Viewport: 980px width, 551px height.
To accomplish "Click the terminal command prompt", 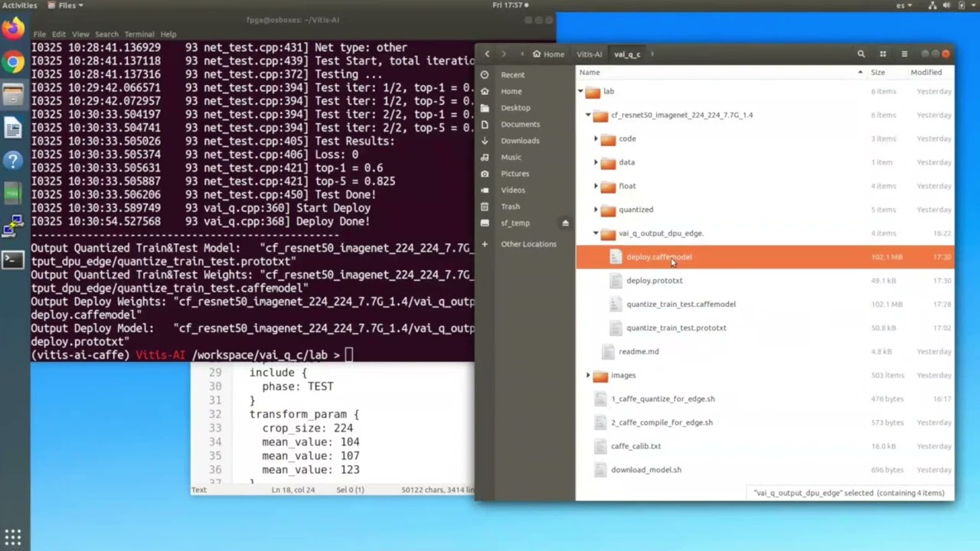I will tap(348, 355).
